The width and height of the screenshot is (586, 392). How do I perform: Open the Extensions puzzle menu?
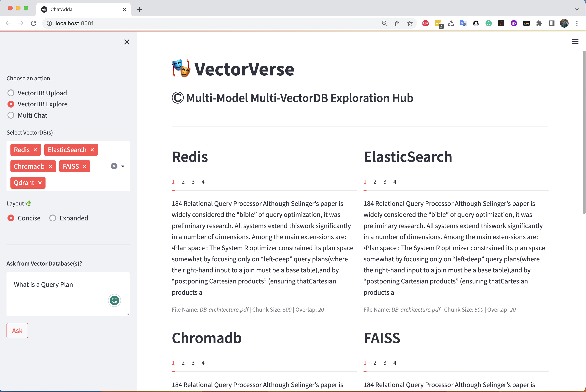[539, 23]
